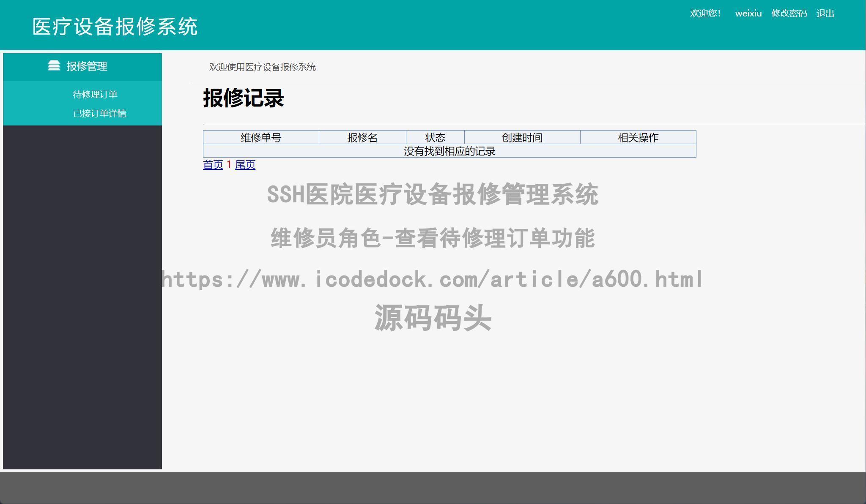Click the 没有找到相应的记录 table row

(x=449, y=150)
